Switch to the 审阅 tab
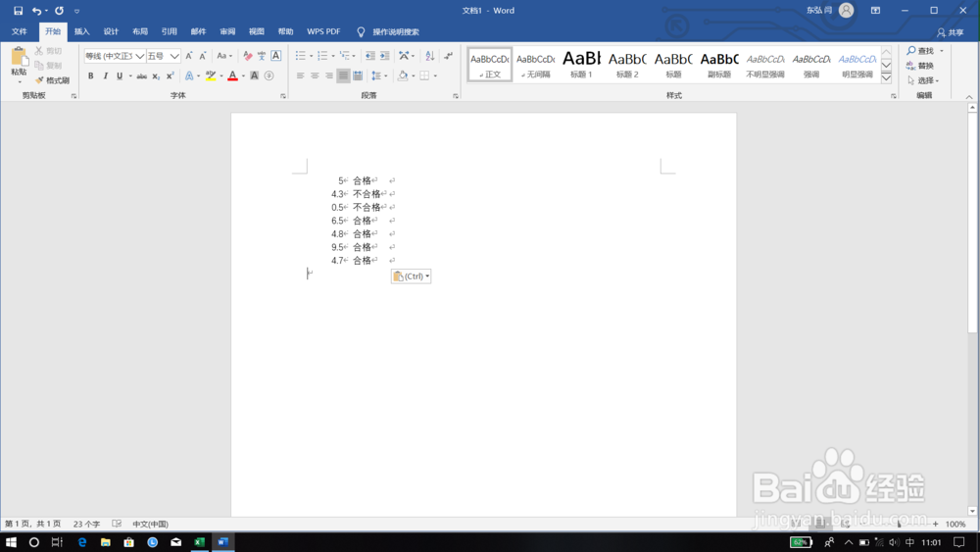Screen dimensions: 980x552 [x=227, y=31]
